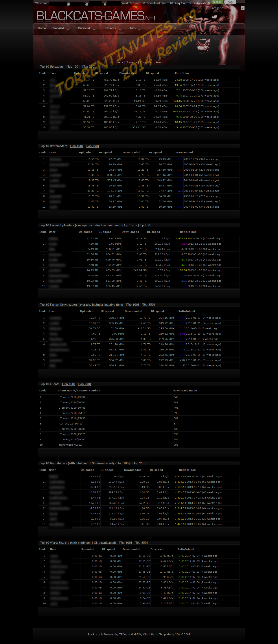Select the Users top-ten tab
The image size is (278, 644).
(119, 62)
